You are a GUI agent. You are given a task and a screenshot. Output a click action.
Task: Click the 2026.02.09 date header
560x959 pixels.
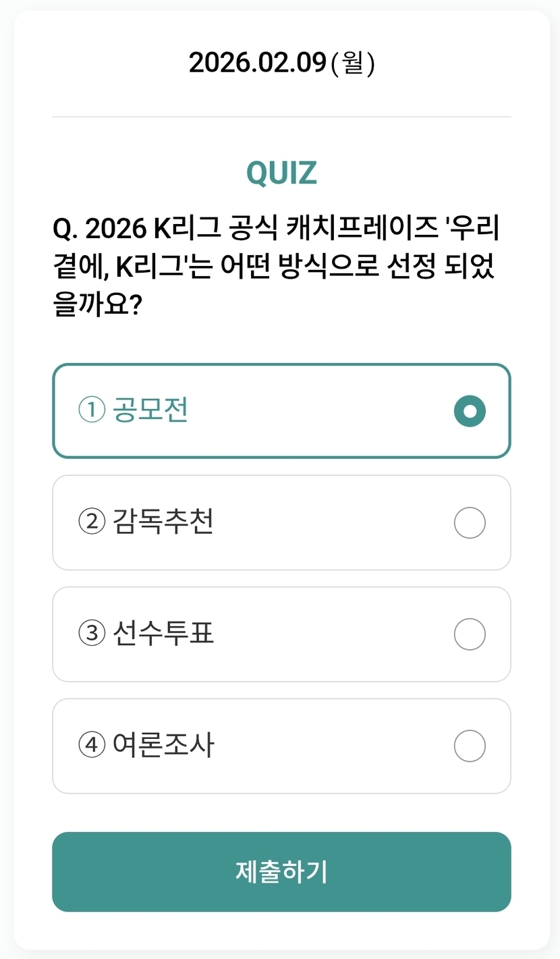tap(258, 63)
